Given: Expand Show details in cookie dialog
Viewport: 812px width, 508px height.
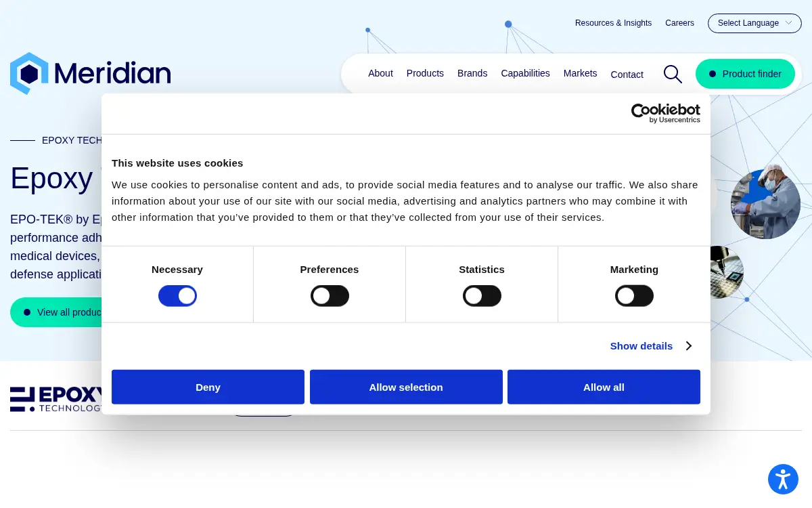Looking at the screenshot, I should click(651, 346).
